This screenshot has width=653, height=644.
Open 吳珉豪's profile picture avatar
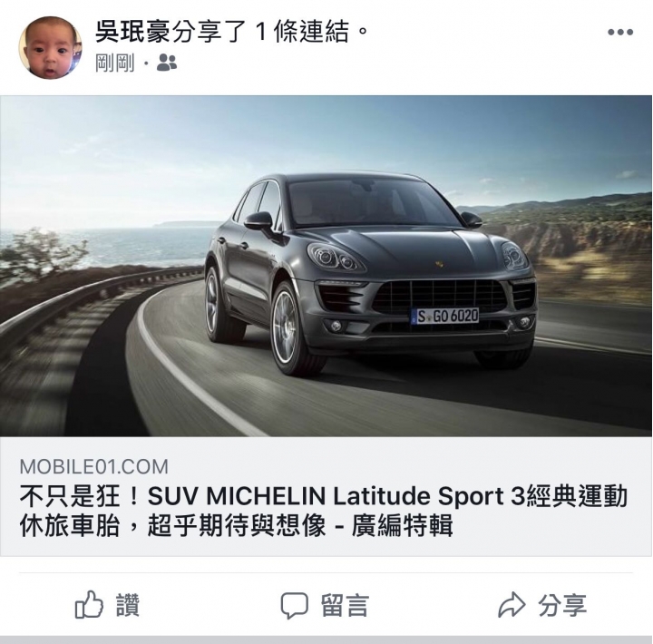click(50, 47)
